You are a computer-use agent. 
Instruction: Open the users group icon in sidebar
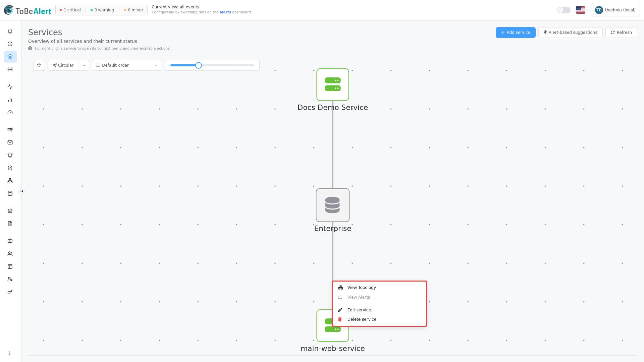tap(10, 254)
